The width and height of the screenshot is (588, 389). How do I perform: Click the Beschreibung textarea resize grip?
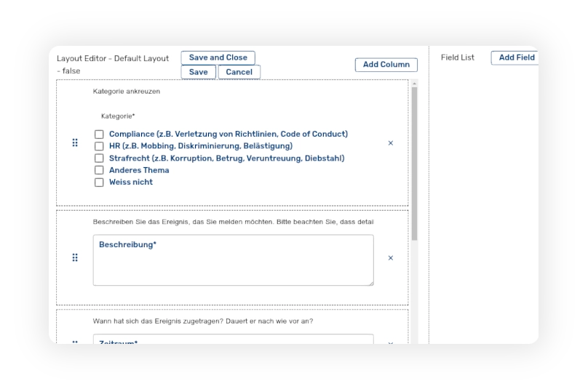click(x=370, y=282)
